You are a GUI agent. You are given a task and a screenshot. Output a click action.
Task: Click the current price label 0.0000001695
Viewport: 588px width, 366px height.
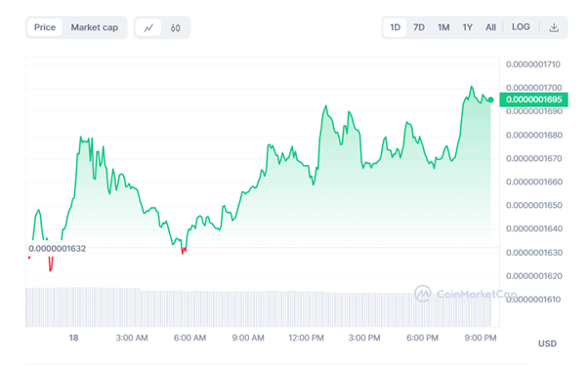[533, 100]
